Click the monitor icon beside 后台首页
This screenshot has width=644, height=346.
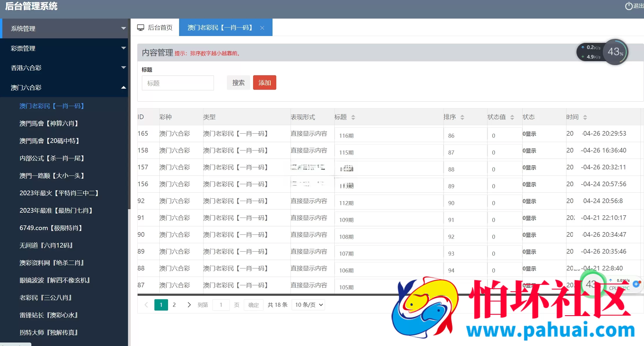pos(140,28)
